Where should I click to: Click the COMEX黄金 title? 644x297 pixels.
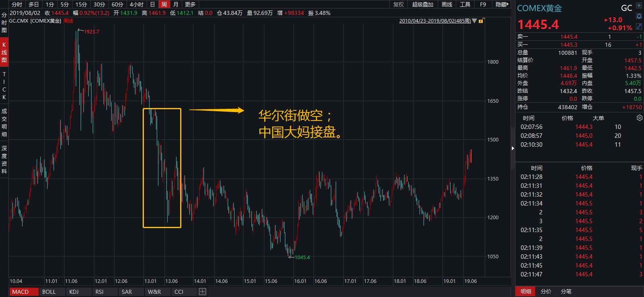pos(539,8)
